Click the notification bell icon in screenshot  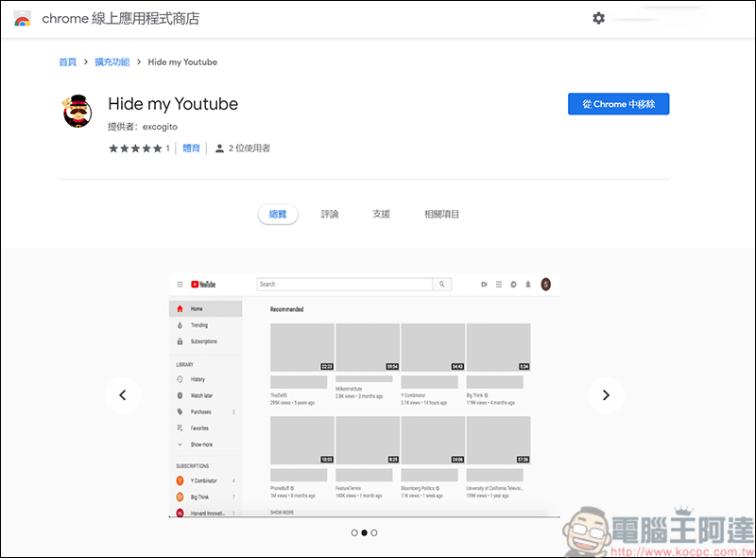(528, 285)
